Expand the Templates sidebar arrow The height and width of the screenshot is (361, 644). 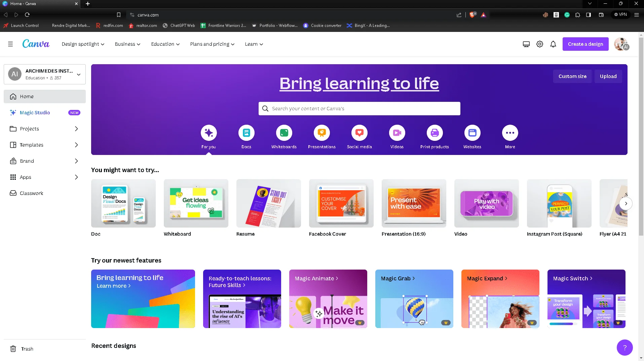tap(76, 145)
